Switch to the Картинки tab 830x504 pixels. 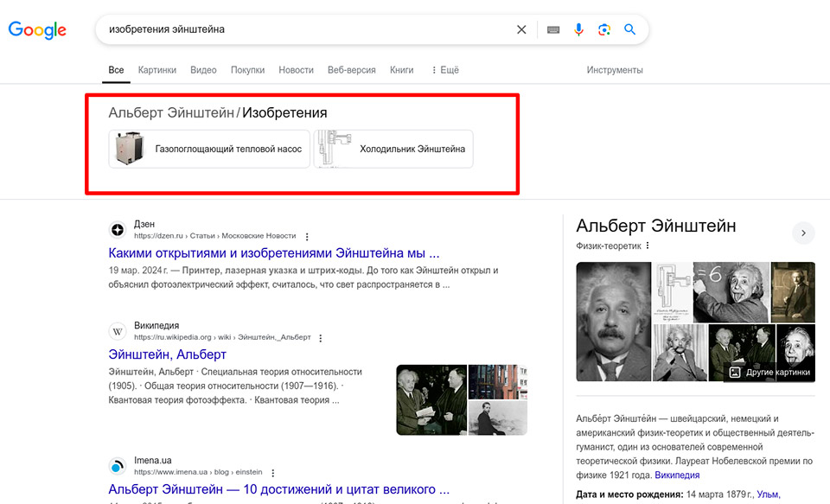click(x=157, y=70)
